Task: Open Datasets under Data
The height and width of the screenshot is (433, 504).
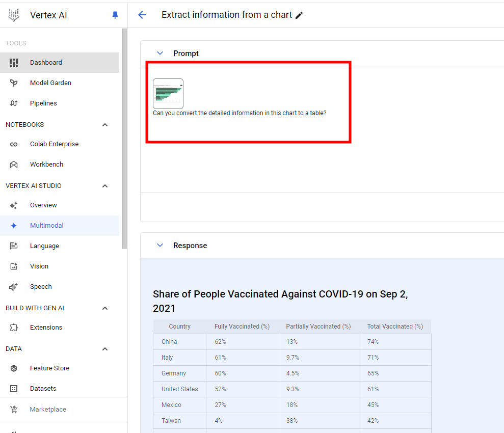Action: pyautogui.click(x=60, y=389)
